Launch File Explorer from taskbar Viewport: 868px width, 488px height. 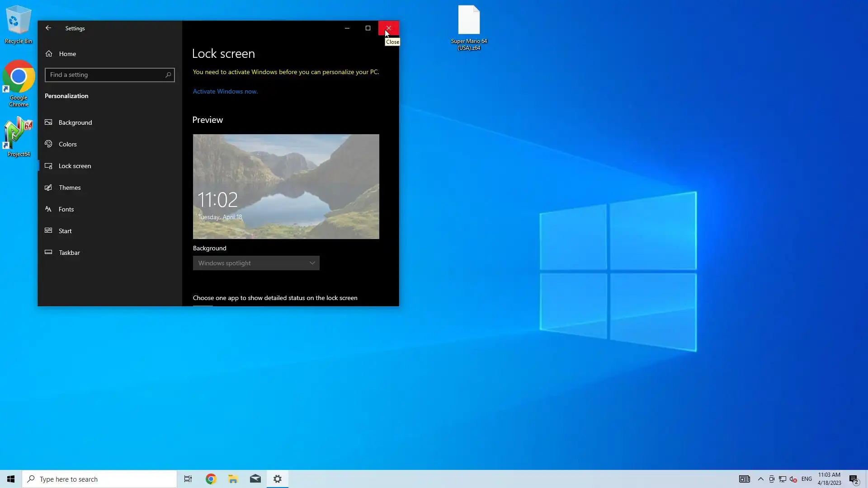point(233,479)
